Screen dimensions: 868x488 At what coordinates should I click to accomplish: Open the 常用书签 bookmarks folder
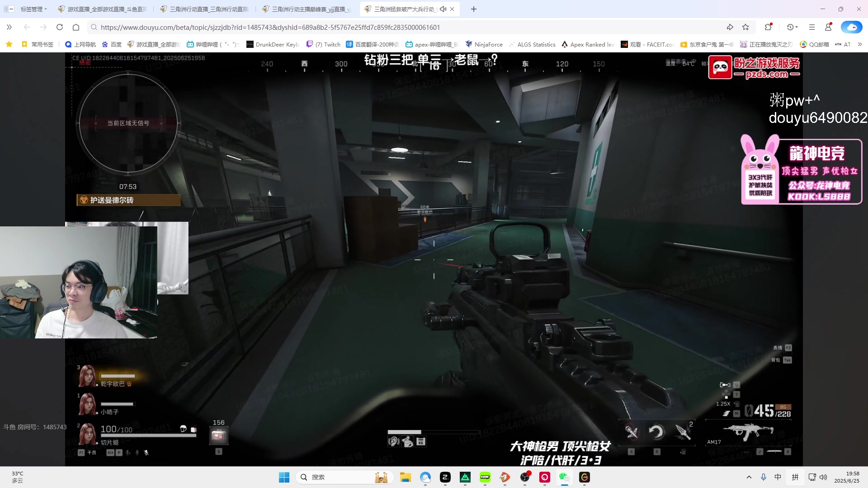(38, 44)
